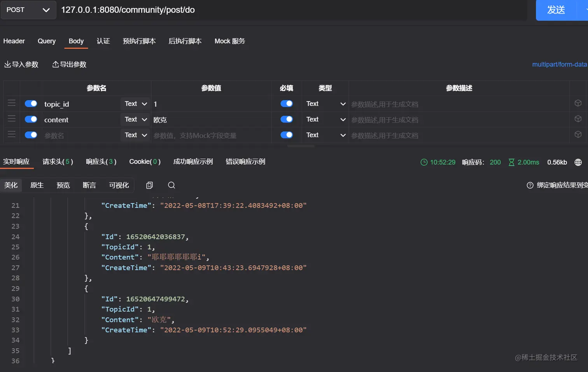
Task: Click the request URL input field
Action: 292,10
